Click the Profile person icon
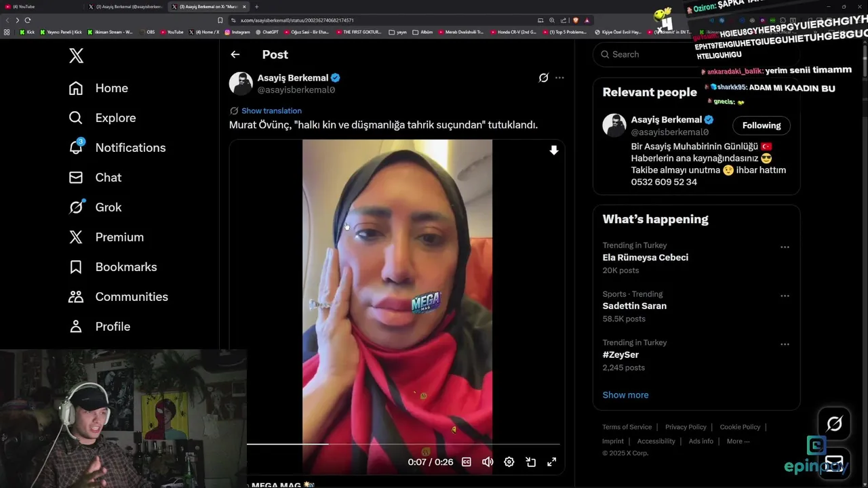Viewport: 868px width, 488px height. (76, 327)
